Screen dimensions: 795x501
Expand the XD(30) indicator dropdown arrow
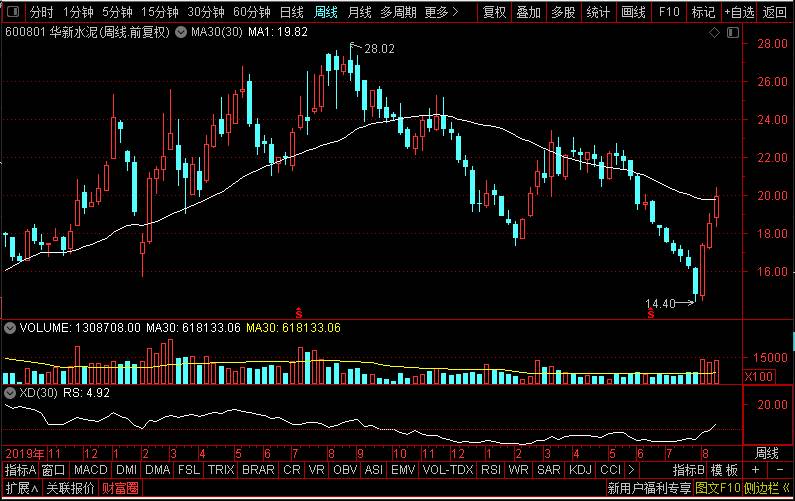click(x=10, y=392)
